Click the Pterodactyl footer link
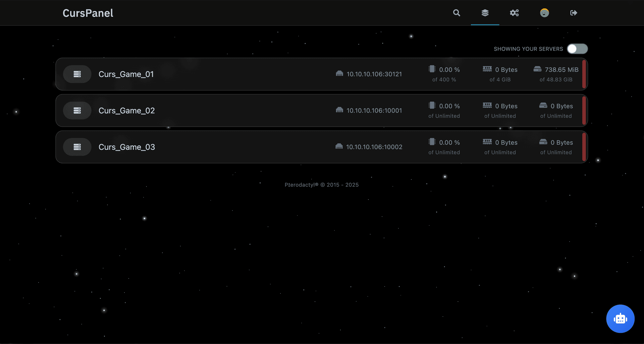This screenshot has height=344, width=644. (301, 185)
